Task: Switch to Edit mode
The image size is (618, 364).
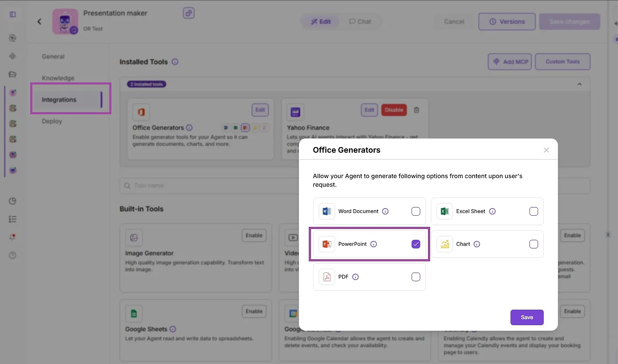Action: tap(321, 22)
